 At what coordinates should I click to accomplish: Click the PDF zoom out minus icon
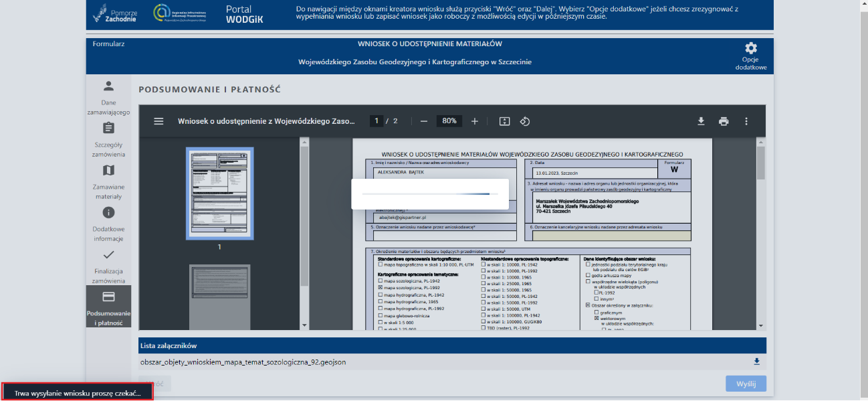point(423,121)
